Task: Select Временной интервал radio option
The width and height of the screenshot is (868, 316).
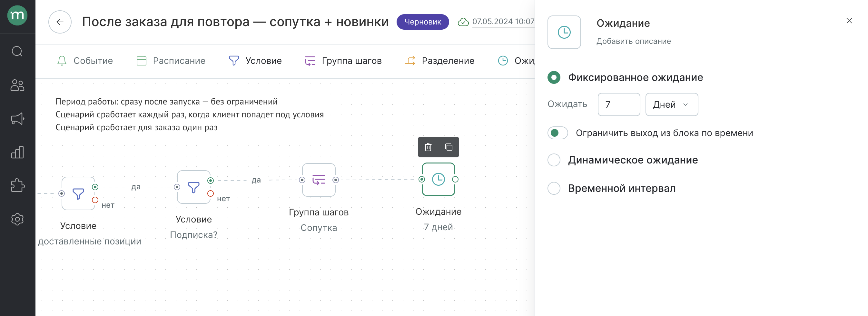Action: tap(554, 188)
